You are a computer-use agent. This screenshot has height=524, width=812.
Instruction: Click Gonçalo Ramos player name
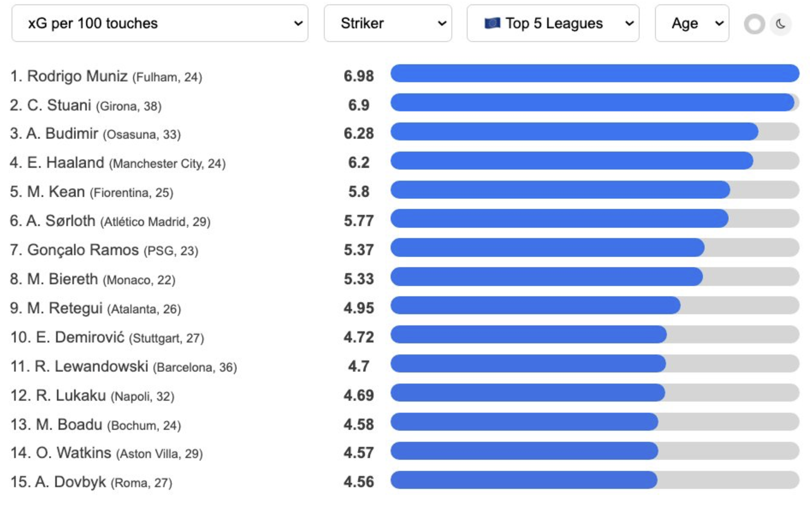click(x=83, y=250)
